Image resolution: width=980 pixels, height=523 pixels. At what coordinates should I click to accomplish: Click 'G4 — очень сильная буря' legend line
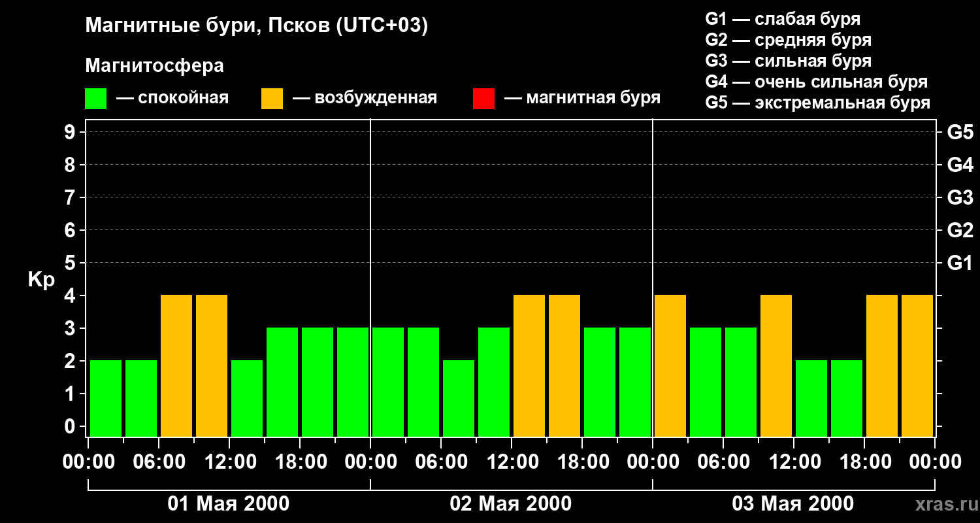pyautogui.click(x=817, y=82)
